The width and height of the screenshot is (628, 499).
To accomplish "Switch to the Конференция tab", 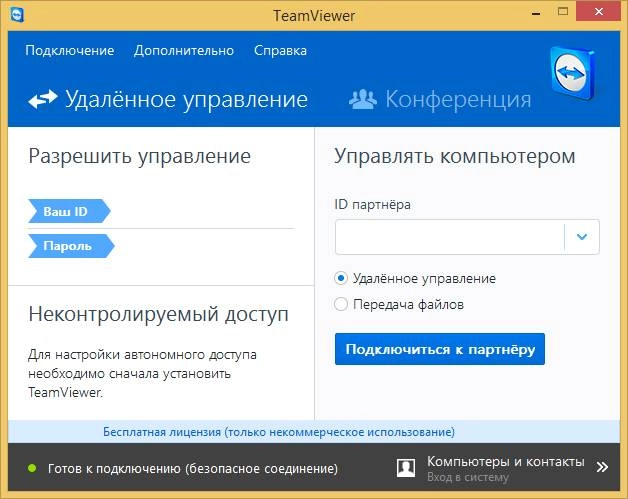I will pyautogui.click(x=440, y=99).
